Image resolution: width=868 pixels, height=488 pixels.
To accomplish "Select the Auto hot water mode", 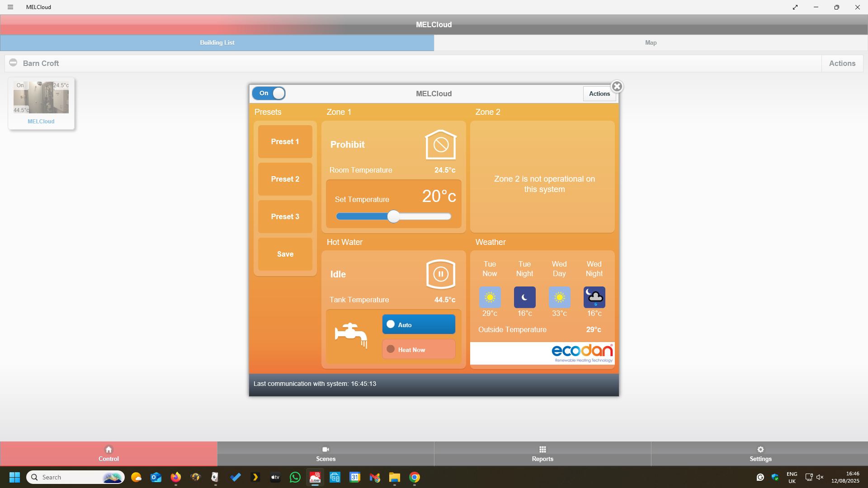I will 419,324.
